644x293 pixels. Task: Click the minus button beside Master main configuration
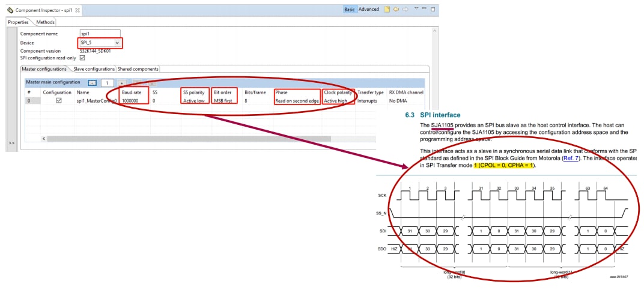[92, 83]
